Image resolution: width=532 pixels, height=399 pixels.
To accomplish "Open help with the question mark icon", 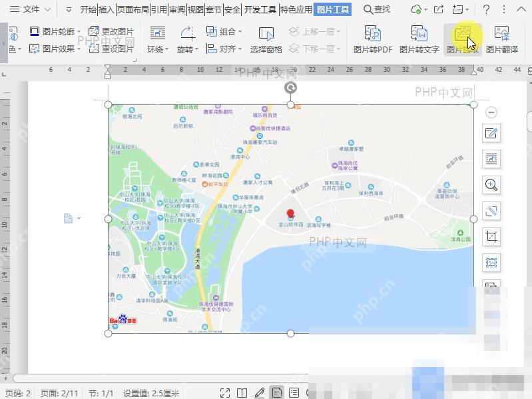I will tap(486, 9).
